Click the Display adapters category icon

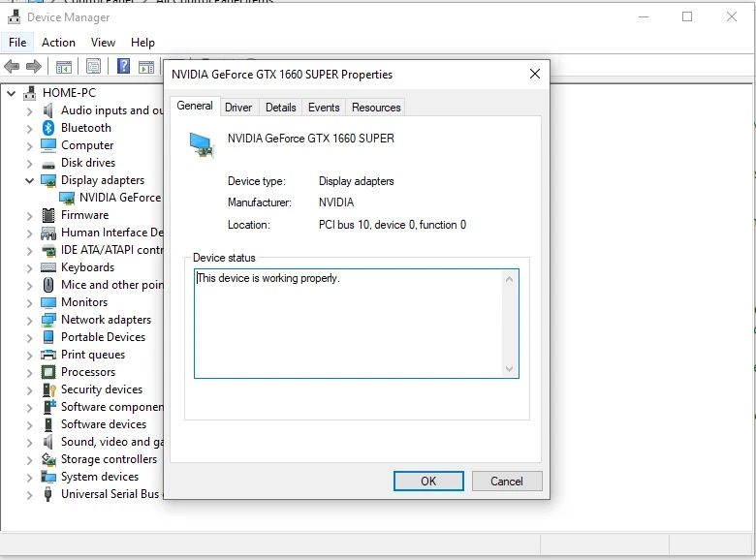point(48,181)
